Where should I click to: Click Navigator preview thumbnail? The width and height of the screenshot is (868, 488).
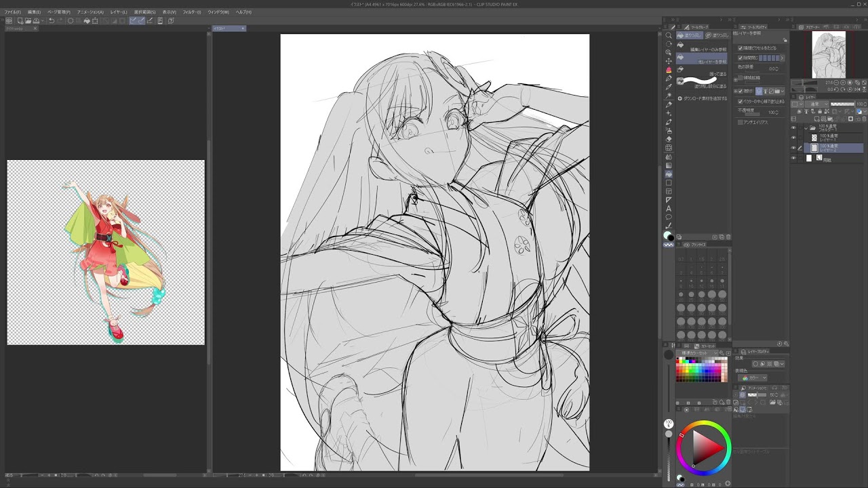[829, 54]
